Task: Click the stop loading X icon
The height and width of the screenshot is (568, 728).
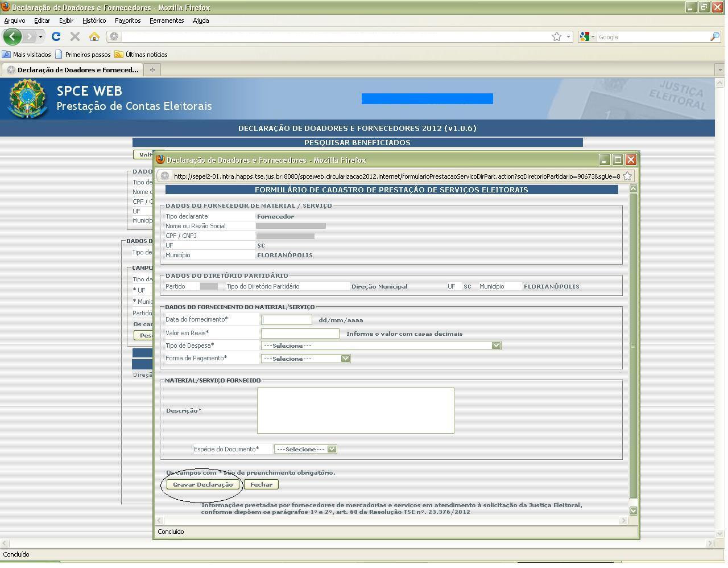Action: [x=75, y=36]
